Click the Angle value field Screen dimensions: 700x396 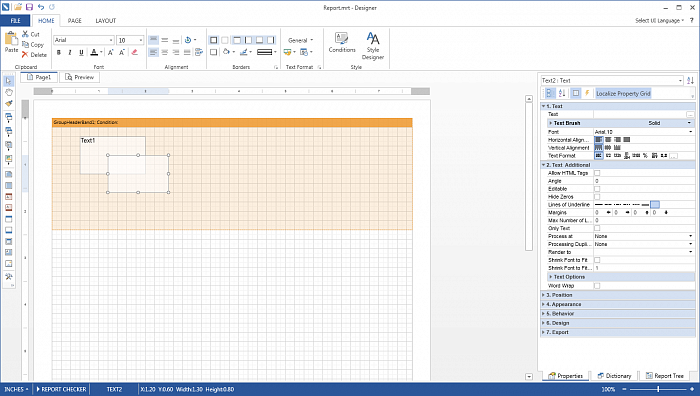click(x=644, y=181)
